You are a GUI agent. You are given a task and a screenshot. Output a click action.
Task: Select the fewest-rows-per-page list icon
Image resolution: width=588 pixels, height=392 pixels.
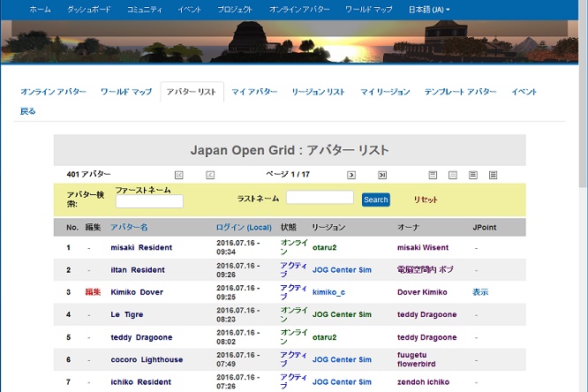433,175
